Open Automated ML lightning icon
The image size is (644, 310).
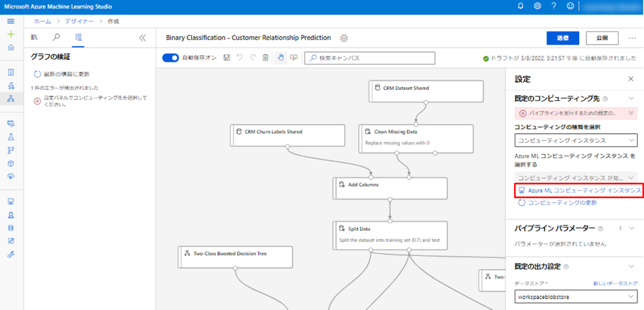point(11,85)
